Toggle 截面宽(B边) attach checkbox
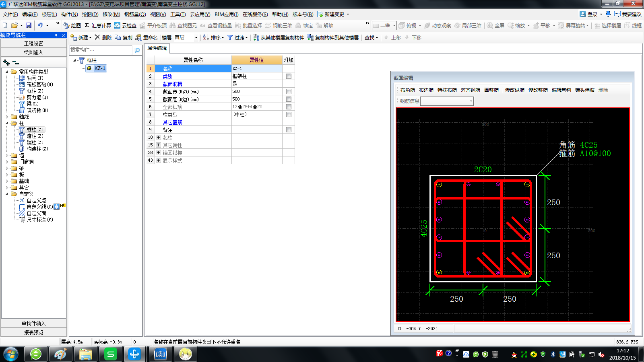This screenshot has height=362, width=644. click(289, 91)
